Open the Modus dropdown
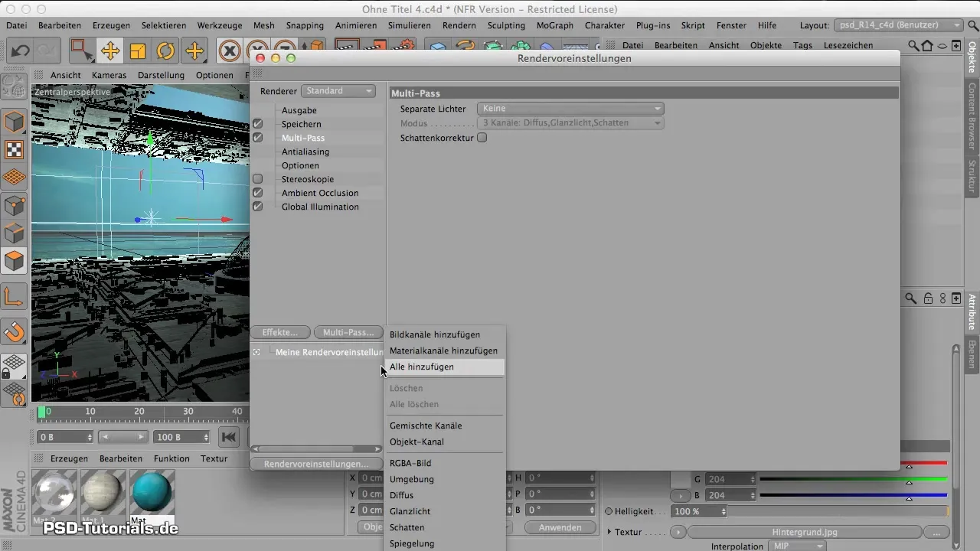Image resolution: width=980 pixels, height=551 pixels. (570, 123)
